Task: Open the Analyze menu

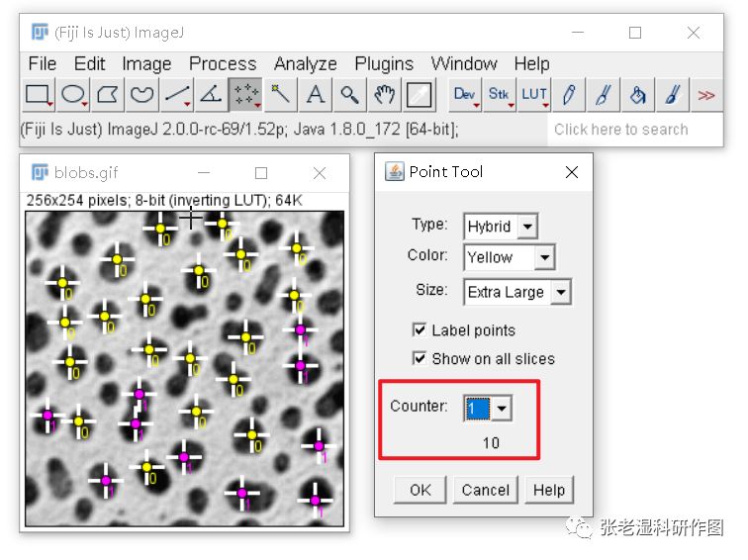Action: (306, 64)
